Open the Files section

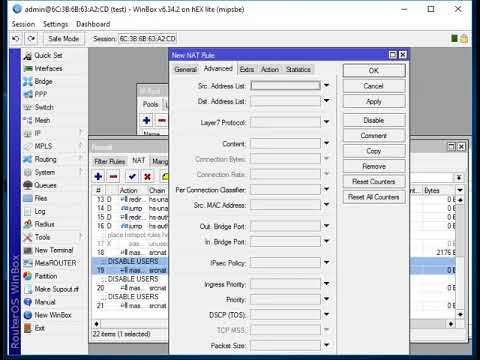click(x=41, y=198)
